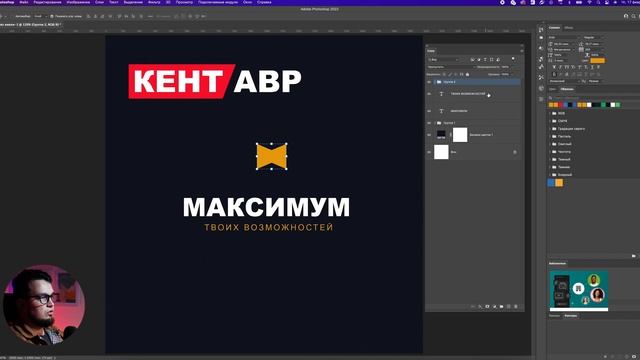Click the layer mask thumbnail of Заливка цветом 1
Viewport: 640px width, 360px height.
pyautogui.click(x=460, y=135)
